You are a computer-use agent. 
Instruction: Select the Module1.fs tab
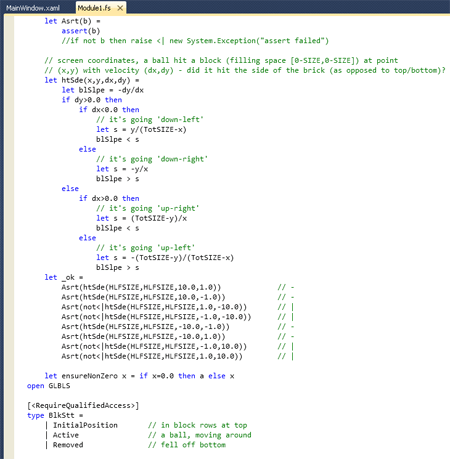point(94,8)
